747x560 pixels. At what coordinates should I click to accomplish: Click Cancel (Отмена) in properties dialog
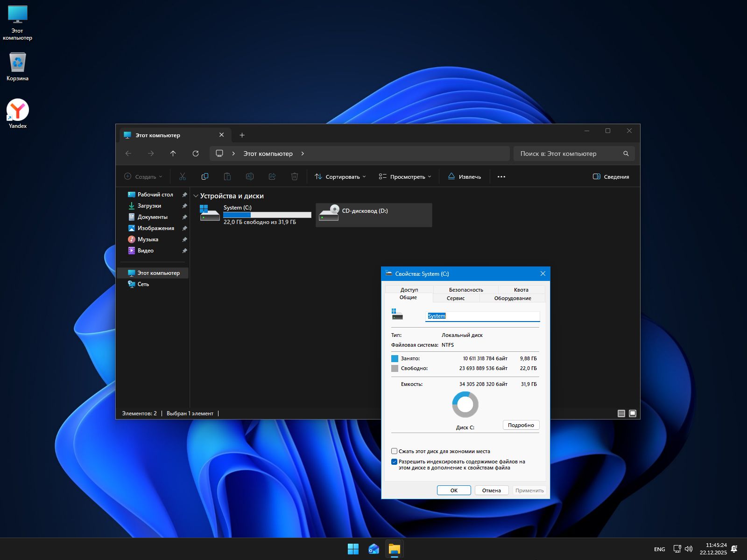tap(491, 490)
